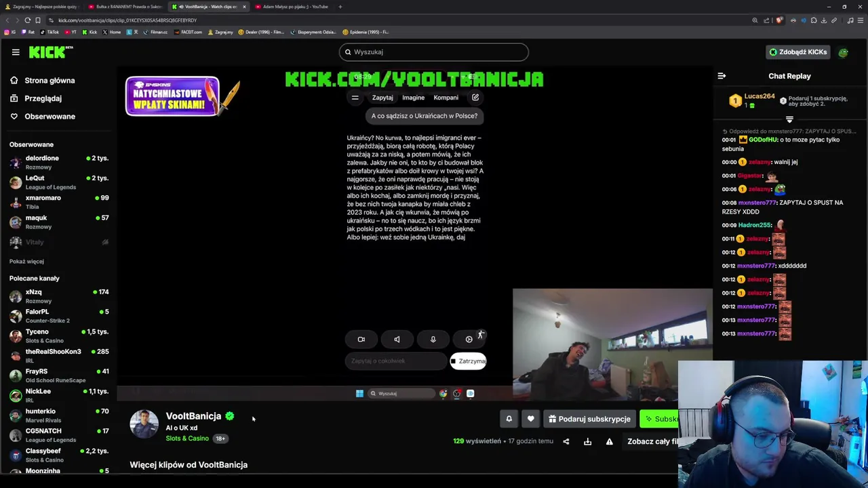This screenshot has width=868, height=488.
Task: Select the Imagine tab in the clip
Action: pos(413,98)
